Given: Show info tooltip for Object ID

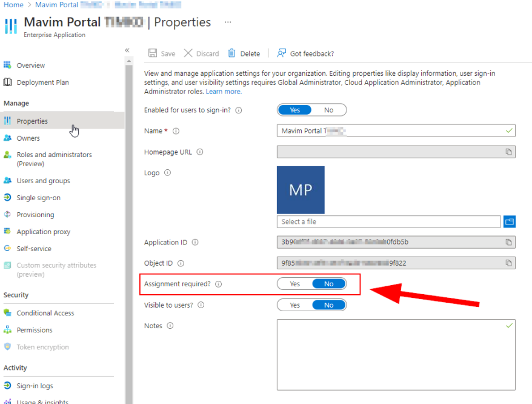Looking at the screenshot, I should point(181,263).
